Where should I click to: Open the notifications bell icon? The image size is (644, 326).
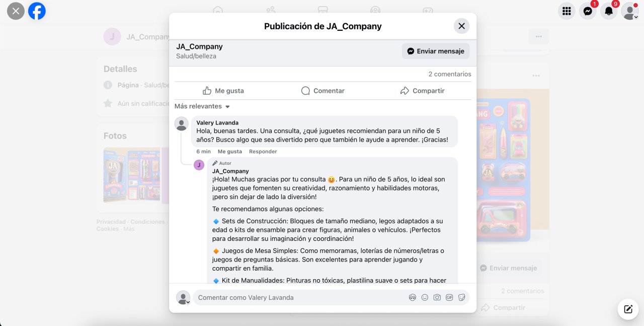(609, 11)
